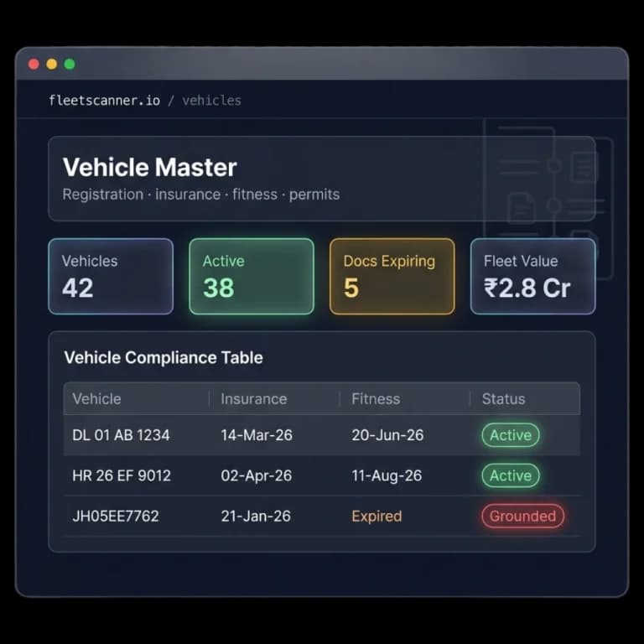The image size is (644, 644).
Task: Click the Registration · insurance · fitness · permits subtitle
Action: pyautogui.click(x=201, y=195)
